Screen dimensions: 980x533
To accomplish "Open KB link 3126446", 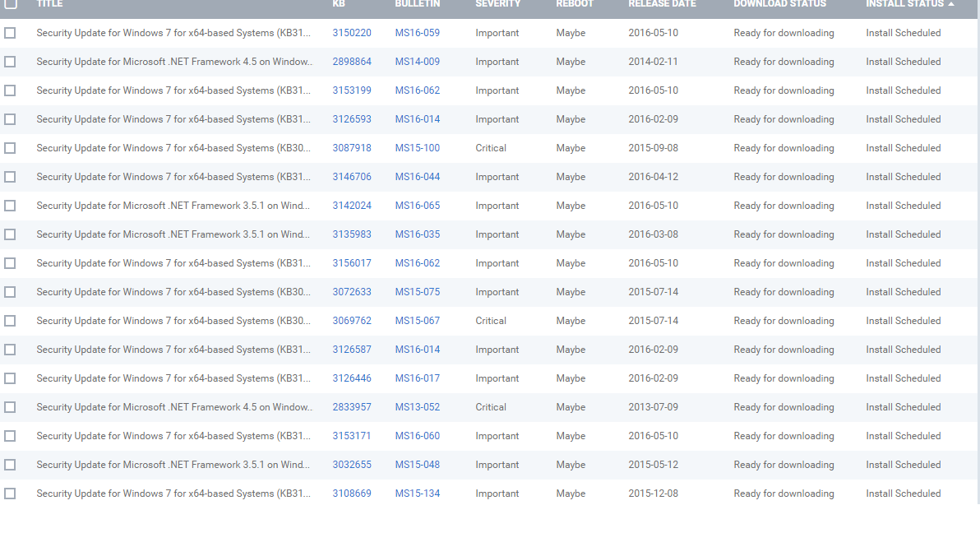I will (x=352, y=378).
